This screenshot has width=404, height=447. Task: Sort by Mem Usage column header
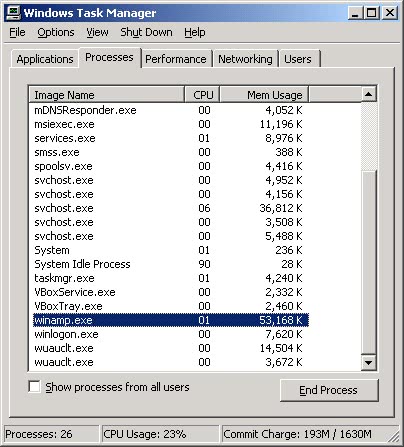tap(264, 95)
